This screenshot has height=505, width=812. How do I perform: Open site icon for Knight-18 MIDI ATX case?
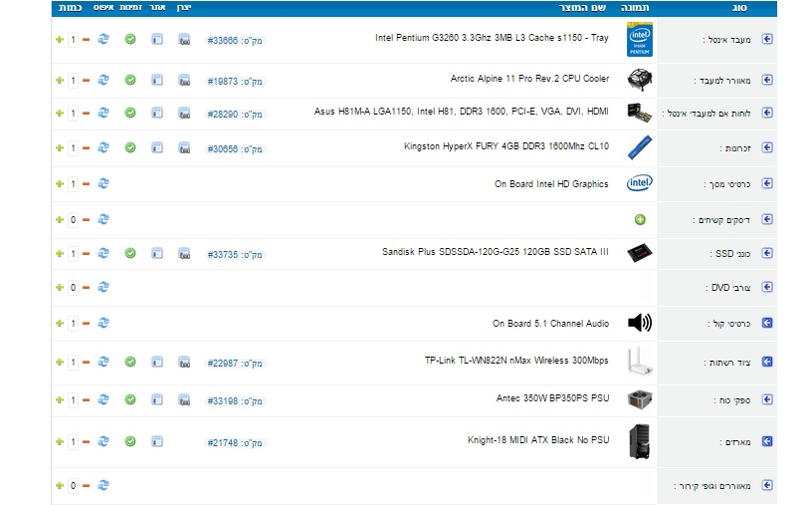click(x=157, y=441)
